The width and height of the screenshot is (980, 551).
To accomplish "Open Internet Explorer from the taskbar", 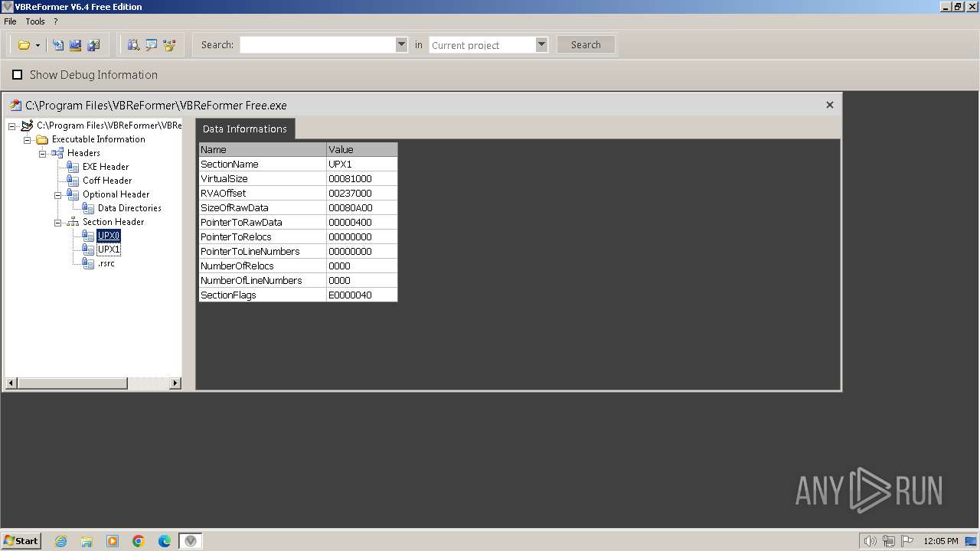I will point(60,541).
